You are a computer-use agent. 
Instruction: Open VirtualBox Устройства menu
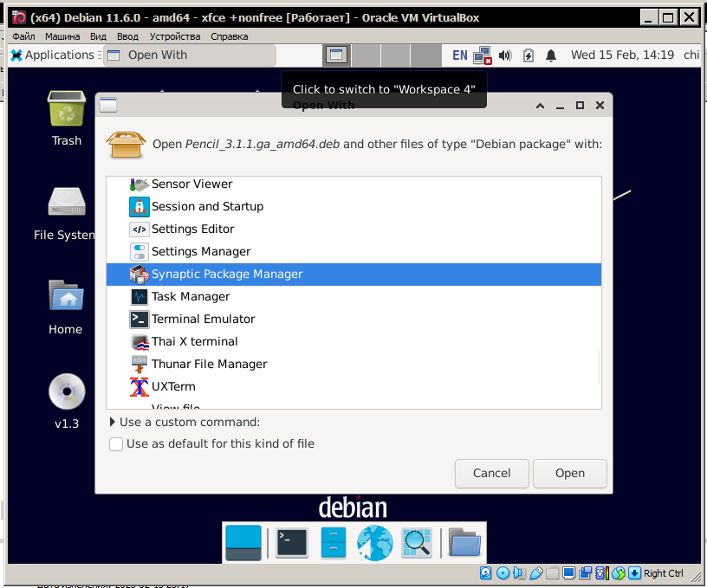pos(175,36)
